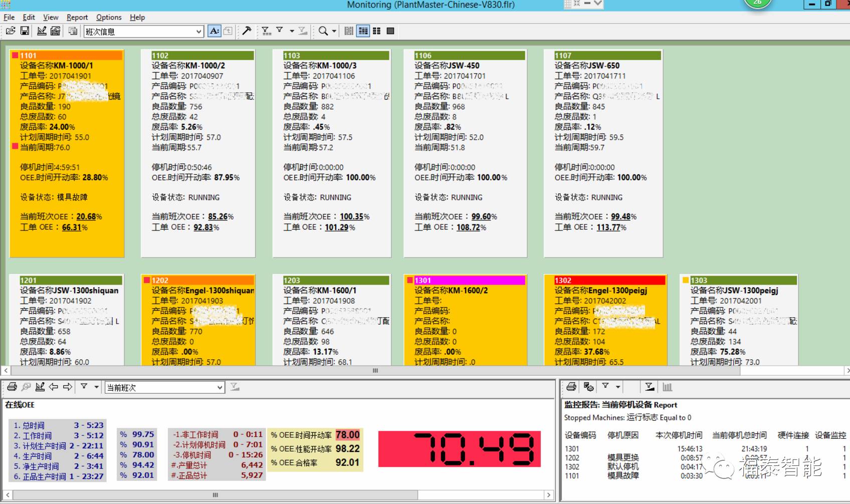Viewport: 850px width, 504px height.
Task: Open the 当前班次 dropdown in OEE panel
Action: pyautogui.click(x=220, y=388)
